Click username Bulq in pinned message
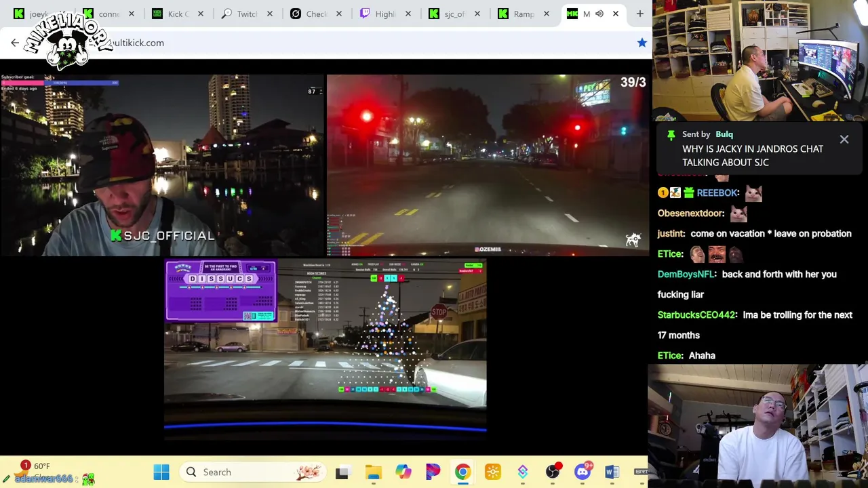The width and height of the screenshot is (868, 488). click(x=724, y=134)
